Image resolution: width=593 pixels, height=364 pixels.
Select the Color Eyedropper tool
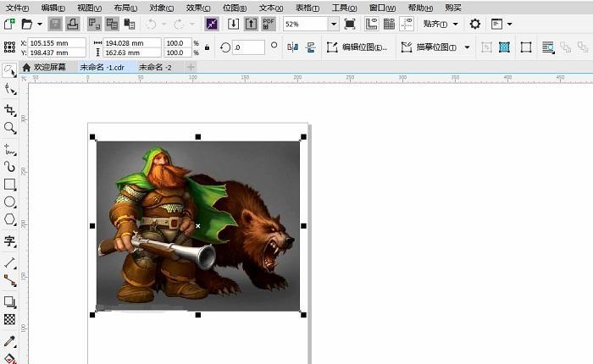[x=9, y=341]
